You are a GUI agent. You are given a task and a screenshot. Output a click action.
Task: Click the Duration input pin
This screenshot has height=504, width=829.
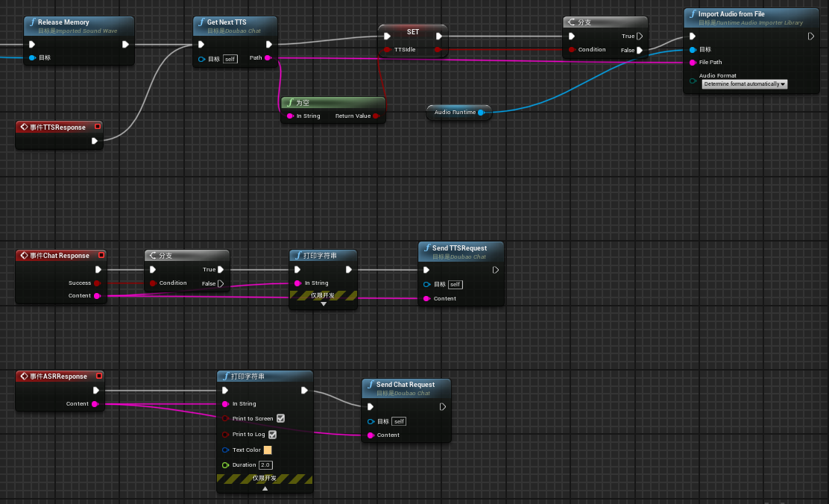226,465
